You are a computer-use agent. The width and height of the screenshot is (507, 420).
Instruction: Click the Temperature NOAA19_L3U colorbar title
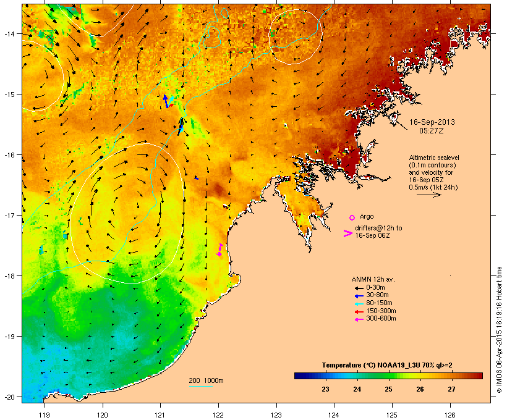click(387, 365)
